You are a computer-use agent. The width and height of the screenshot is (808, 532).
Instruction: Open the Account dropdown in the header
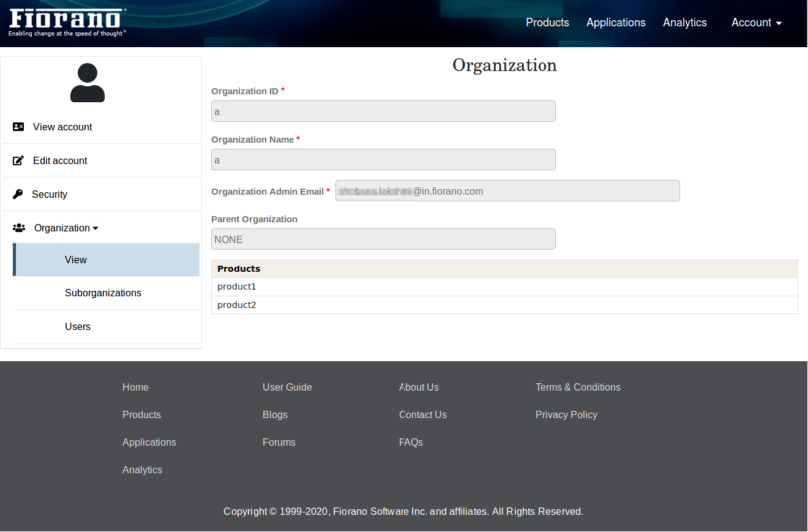point(757,23)
